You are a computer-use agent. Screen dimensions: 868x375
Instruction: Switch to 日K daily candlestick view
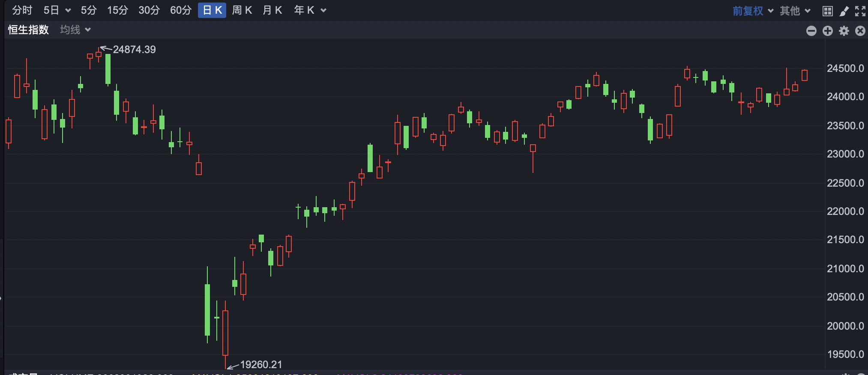click(212, 10)
